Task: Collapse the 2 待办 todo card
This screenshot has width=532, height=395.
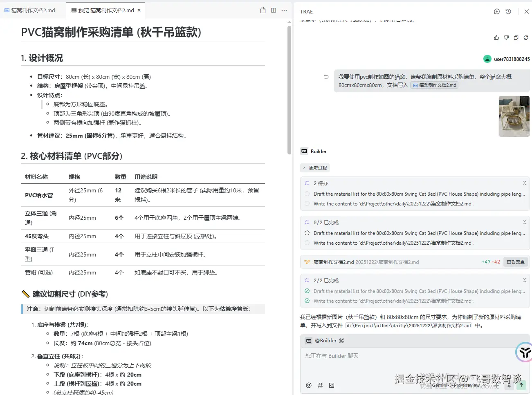Action: [x=525, y=183]
